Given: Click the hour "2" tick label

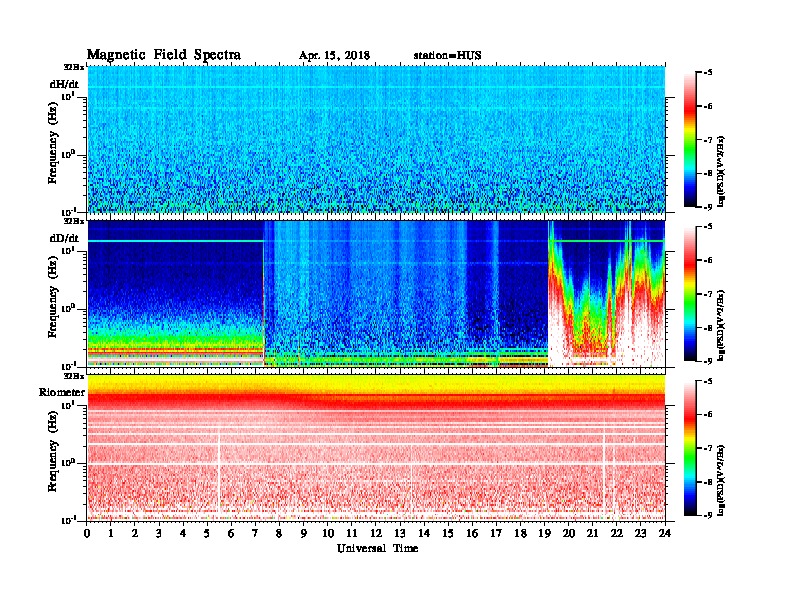Looking at the screenshot, I should (x=135, y=533).
